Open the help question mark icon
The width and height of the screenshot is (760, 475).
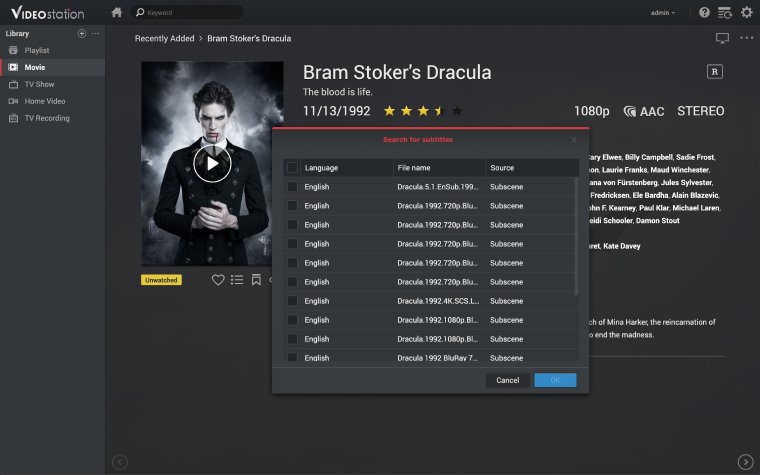704,13
